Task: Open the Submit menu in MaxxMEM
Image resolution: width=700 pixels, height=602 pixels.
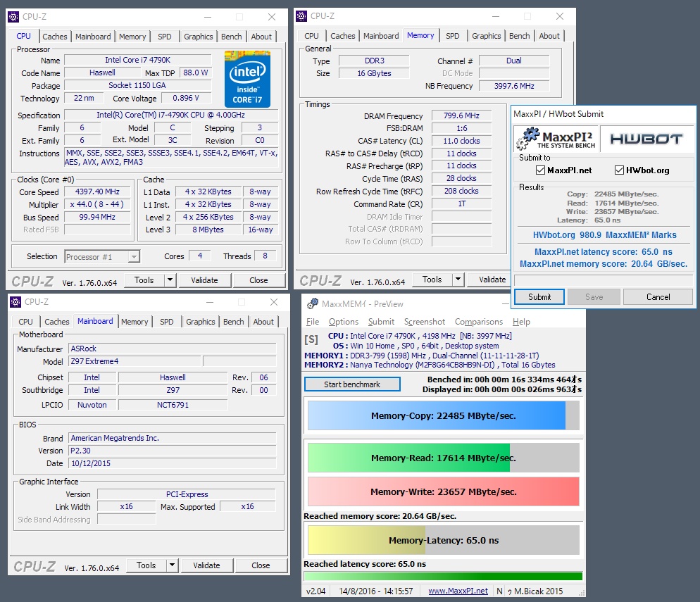Action: [x=381, y=322]
